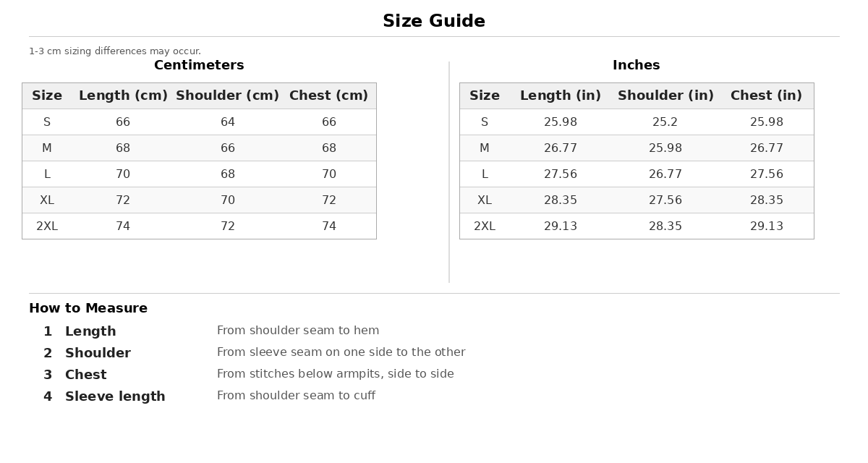Viewport: 868px width, 463px height.
Task: Click the Chest (in) column header
Action: (767, 95)
